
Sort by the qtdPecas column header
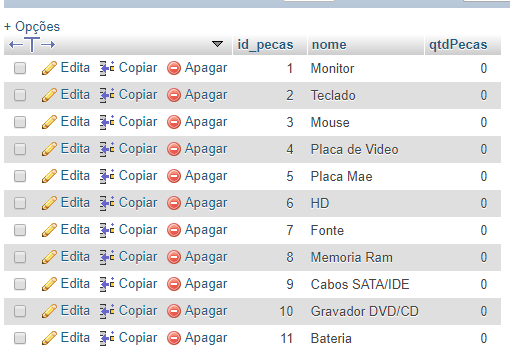458,45
